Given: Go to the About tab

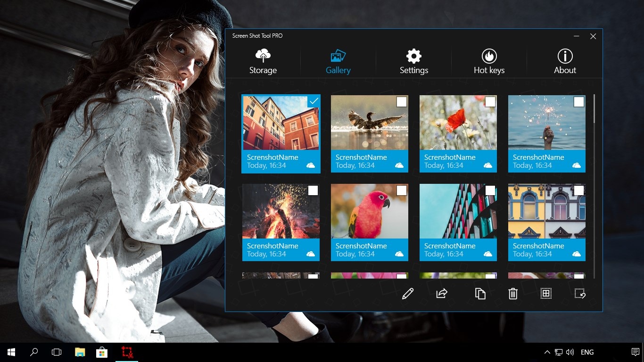Looking at the screenshot, I should [x=565, y=62].
